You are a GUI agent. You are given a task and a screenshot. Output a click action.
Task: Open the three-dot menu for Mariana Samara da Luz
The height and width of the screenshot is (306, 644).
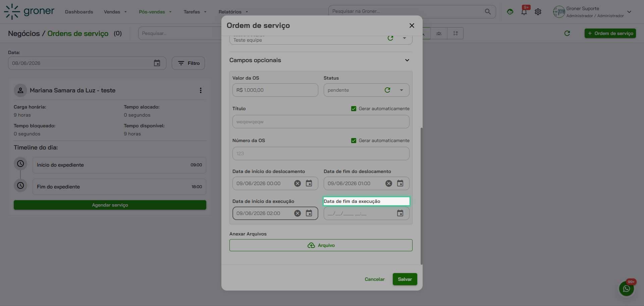(201, 90)
